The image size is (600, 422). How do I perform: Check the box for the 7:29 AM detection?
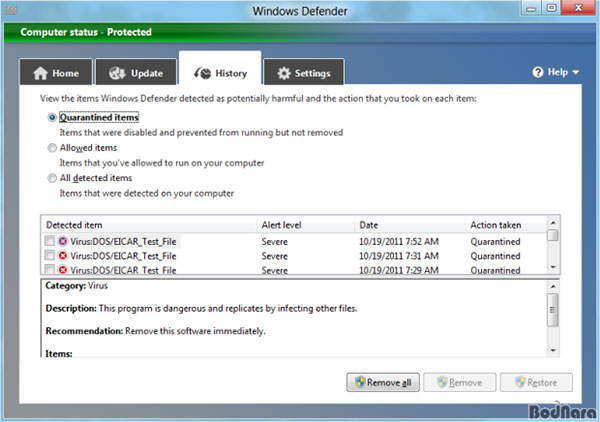49,269
